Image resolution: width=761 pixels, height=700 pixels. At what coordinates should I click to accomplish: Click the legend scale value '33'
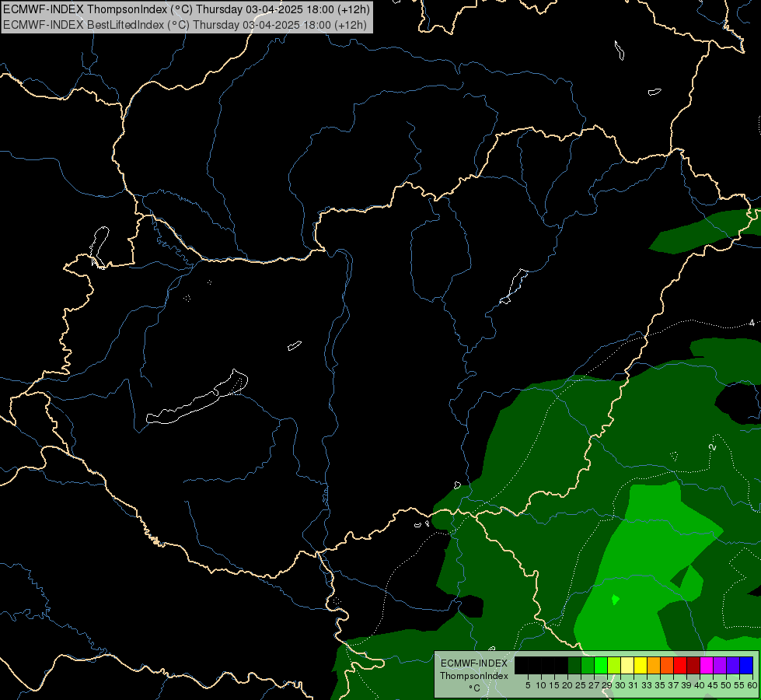(x=647, y=685)
